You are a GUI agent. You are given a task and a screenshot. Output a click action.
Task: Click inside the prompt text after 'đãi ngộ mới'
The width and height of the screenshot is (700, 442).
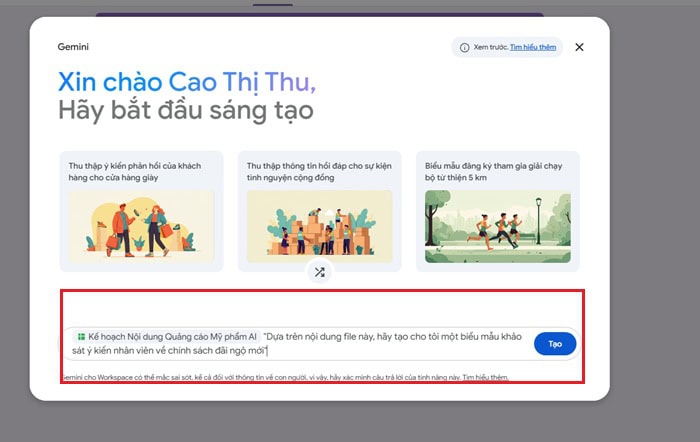267,351
